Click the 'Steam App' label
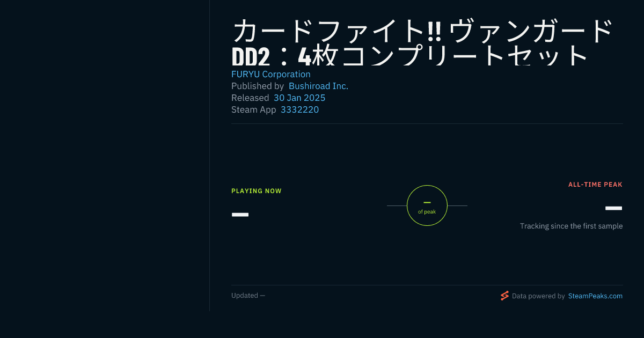This screenshot has height=338, width=644. [254, 109]
